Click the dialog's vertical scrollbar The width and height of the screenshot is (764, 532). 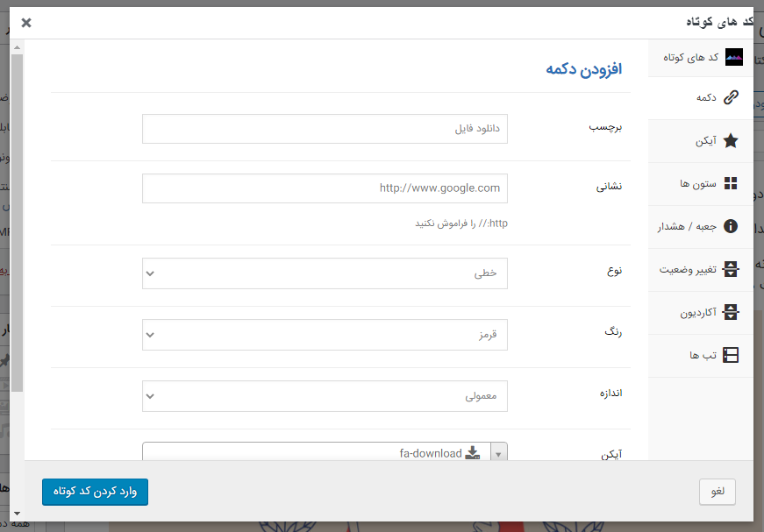(17, 219)
